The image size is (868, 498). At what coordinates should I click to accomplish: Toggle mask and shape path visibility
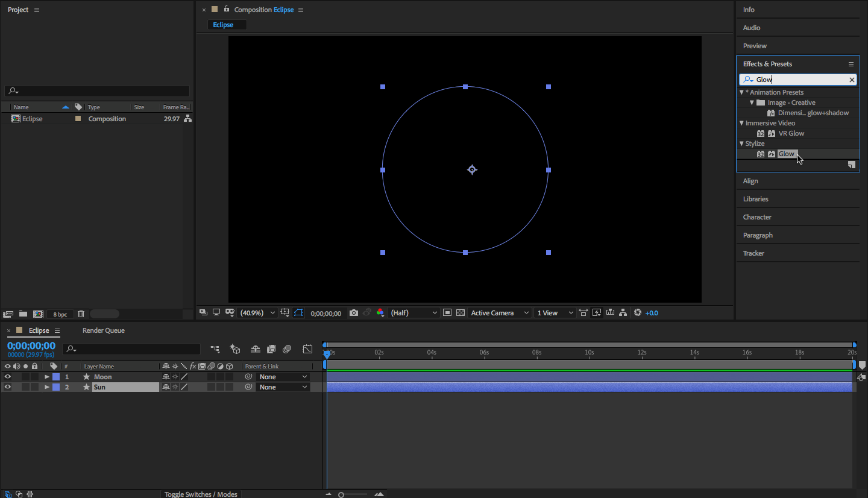pyautogui.click(x=298, y=313)
